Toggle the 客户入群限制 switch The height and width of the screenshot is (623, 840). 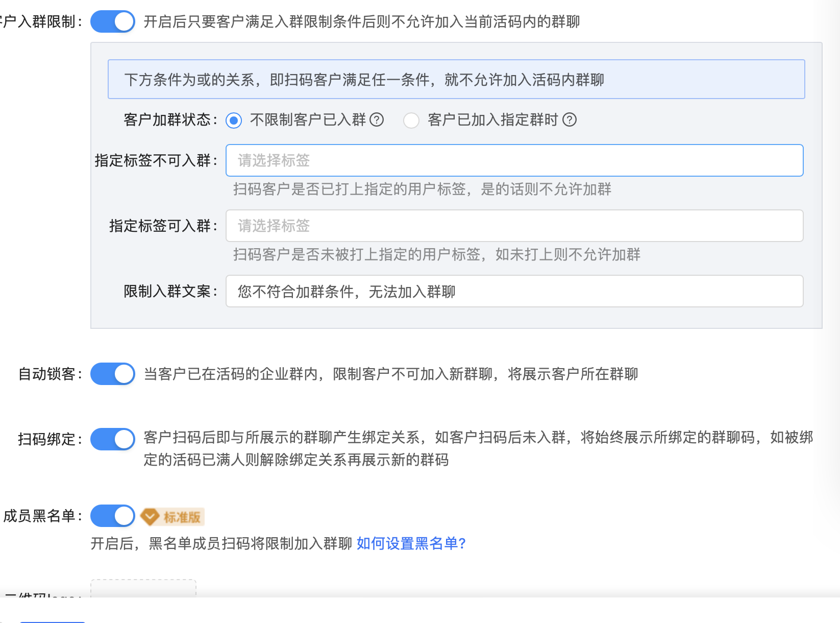[x=113, y=21]
